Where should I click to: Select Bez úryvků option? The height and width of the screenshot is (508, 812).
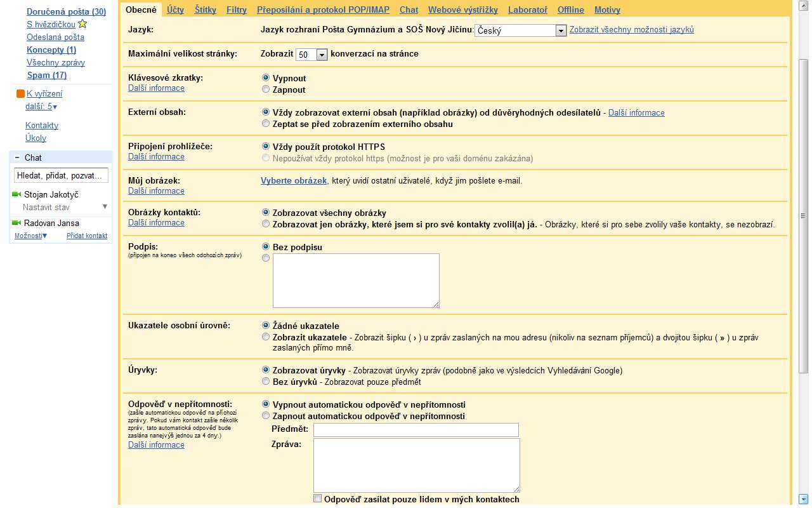point(266,382)
